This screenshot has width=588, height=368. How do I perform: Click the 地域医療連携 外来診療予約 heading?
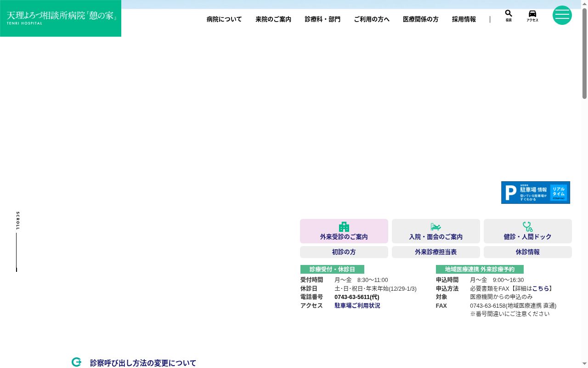click(480, 270)
